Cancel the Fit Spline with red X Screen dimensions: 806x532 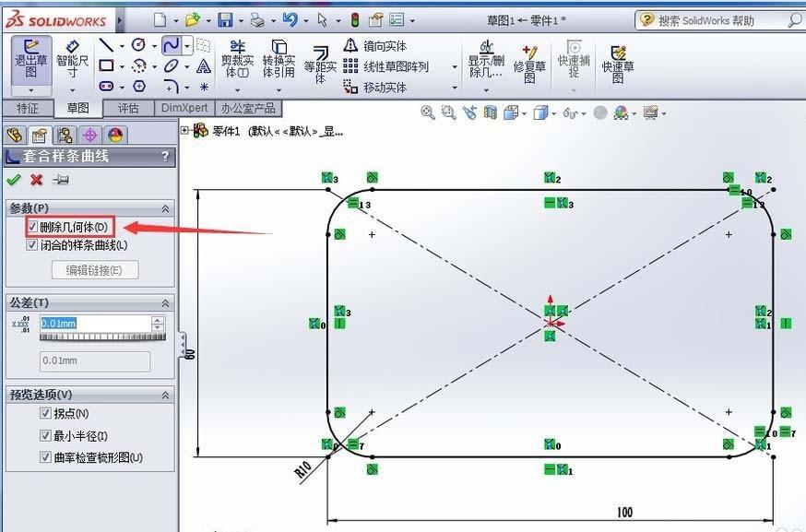point(35,180)
